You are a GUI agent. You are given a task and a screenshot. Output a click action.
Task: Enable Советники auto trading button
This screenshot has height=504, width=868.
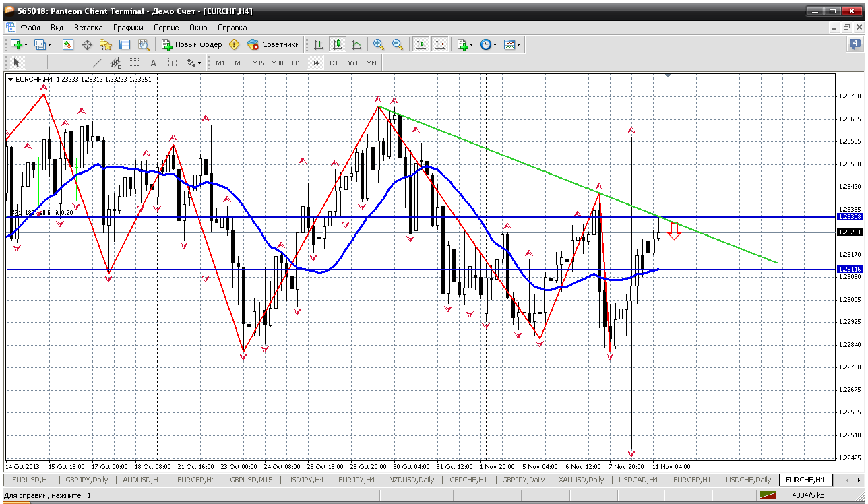274,44
